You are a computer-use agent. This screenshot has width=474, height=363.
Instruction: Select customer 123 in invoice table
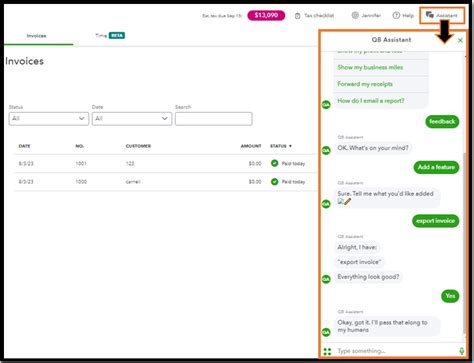click(130, 163)
